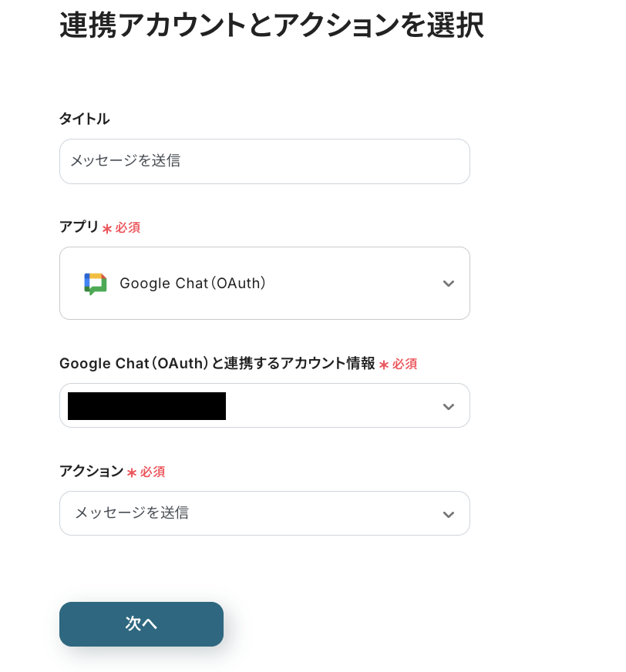
Task: Focus the タイトル text input field
Action: pyautogui.click(x=264, y=161)
